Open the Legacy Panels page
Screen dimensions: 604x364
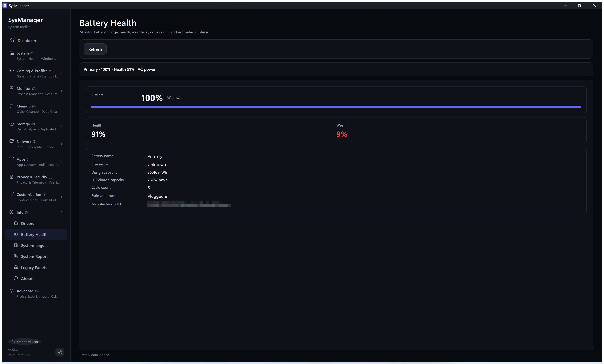tap(36, 267)
